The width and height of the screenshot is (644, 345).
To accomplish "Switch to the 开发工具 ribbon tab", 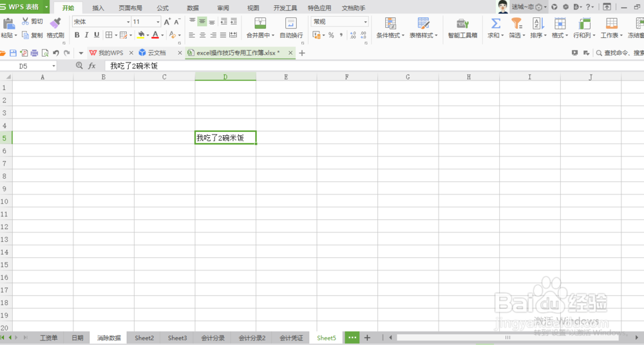I will tap(285, 8).
